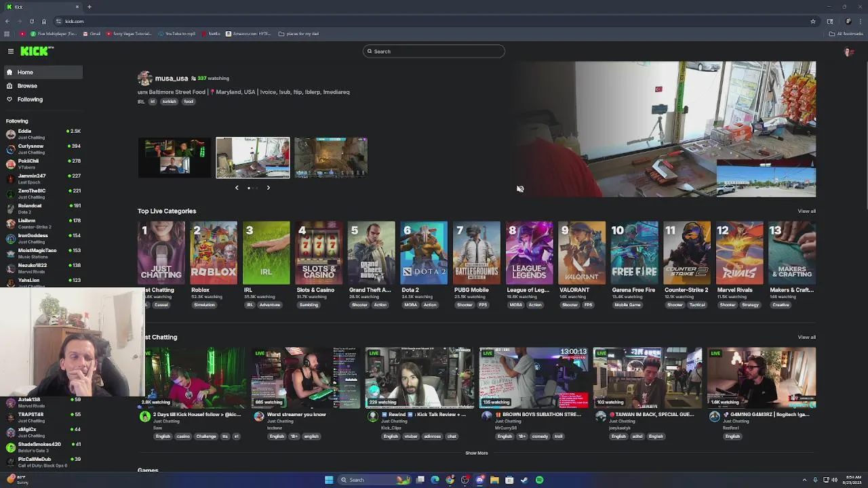Screen dimensions: 868x488
Task: Click the green Kick logo
Action: 37,51
